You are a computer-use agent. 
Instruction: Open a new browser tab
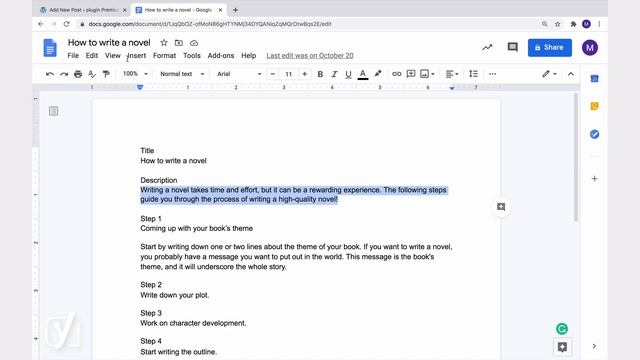[235, 10]
